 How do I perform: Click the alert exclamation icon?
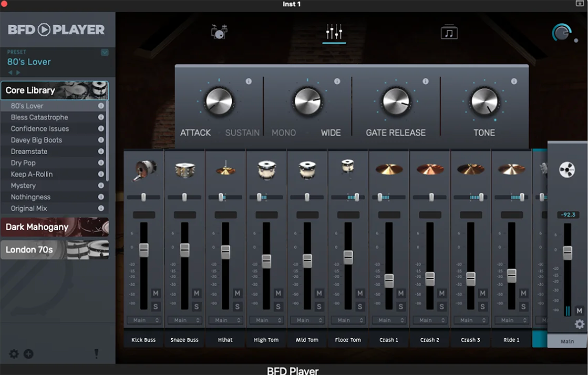tap(96, 353)
